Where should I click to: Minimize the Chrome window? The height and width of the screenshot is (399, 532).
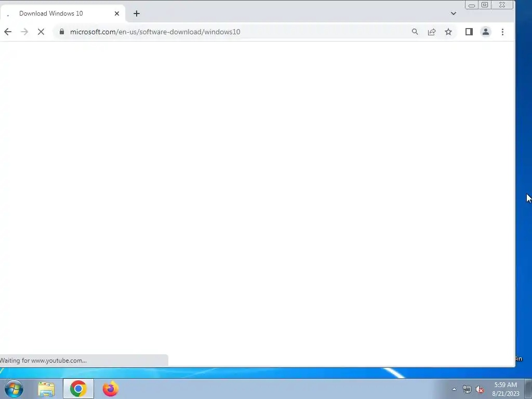(x=472, y=5)
